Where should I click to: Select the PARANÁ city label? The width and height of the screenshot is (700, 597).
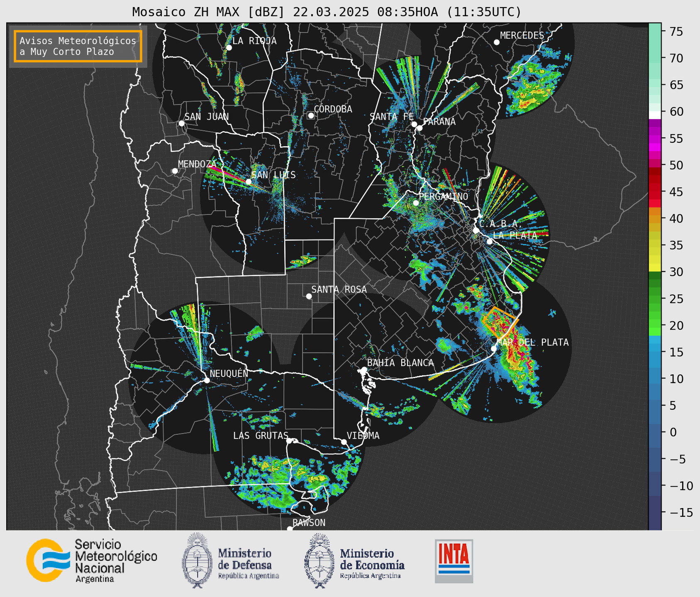439,121
